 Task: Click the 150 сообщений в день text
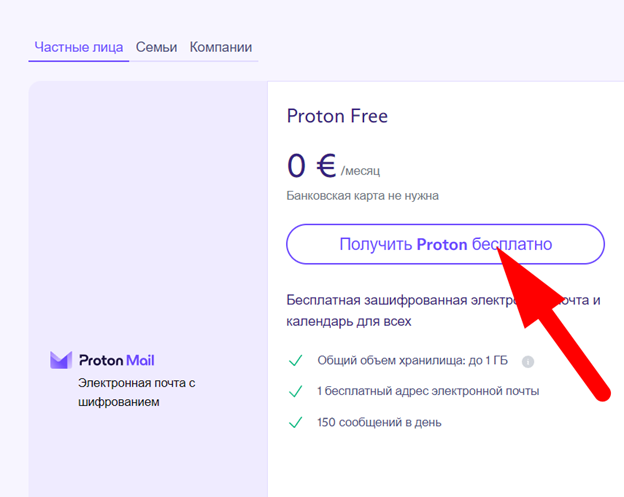pyautogui.click(x=379, y=422)
